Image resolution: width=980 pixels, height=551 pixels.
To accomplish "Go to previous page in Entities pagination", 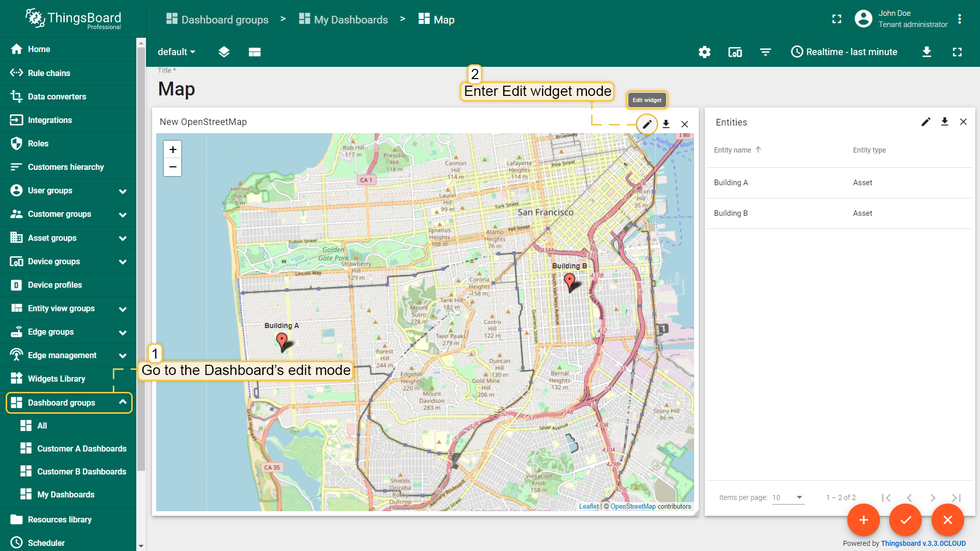I will click(909, 497).
